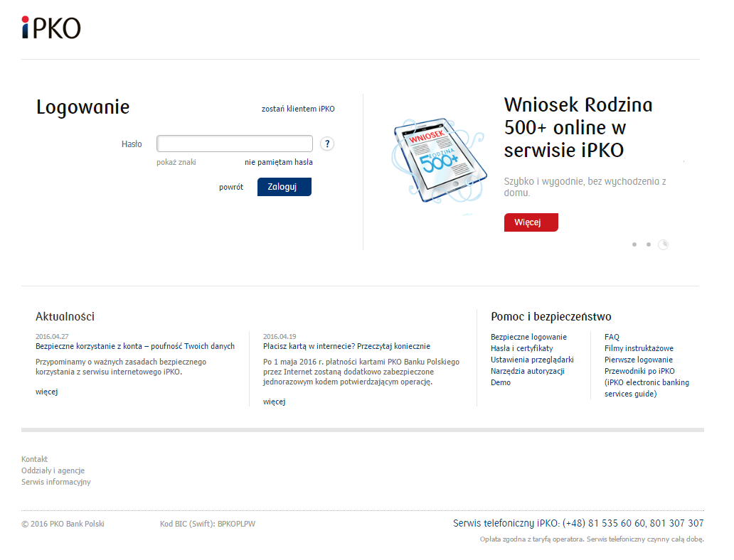Open 'zostań klientem iPKO' link

click(x=298, y=109)
